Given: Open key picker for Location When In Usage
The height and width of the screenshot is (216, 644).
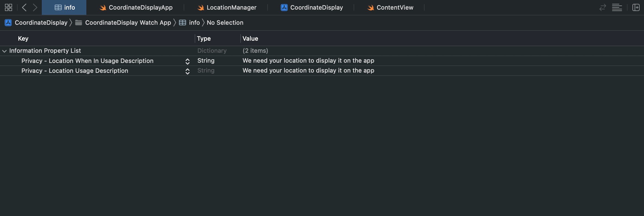Looking at the screenshot, I should click(x=188, y=61).
